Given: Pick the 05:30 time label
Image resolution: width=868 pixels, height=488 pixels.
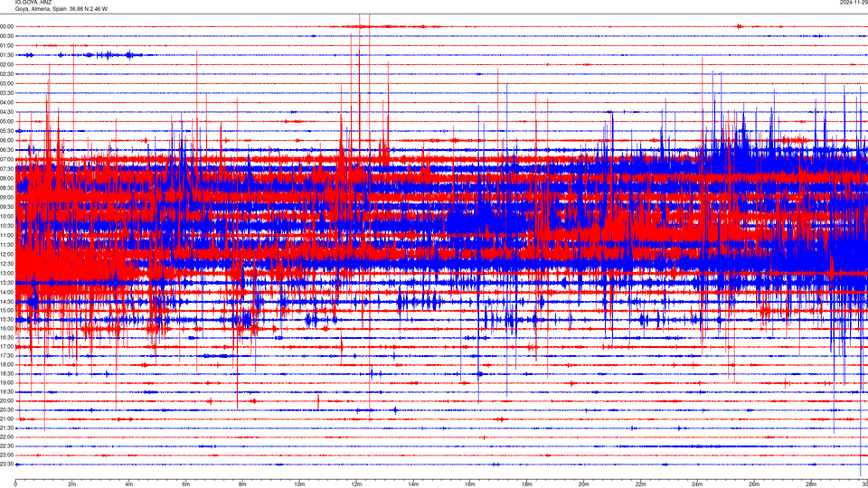Looking at the screenshot, I should pyautogui.click(x=7, y=130).
